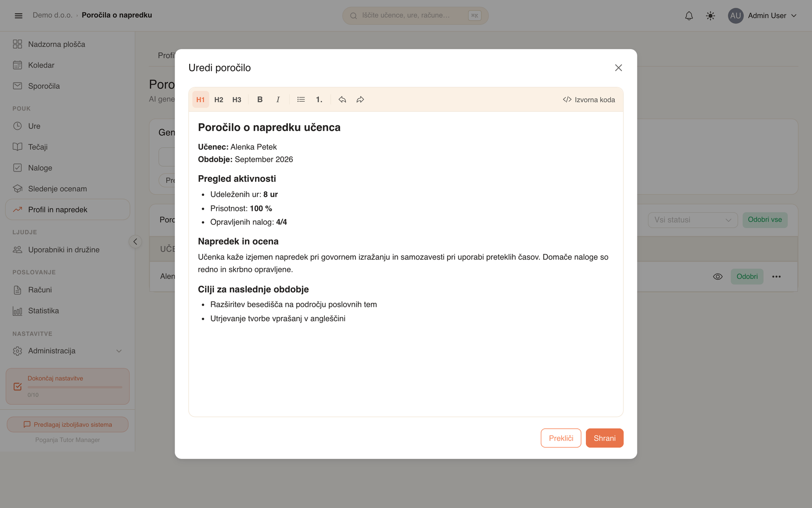Switch to Izvorna koda source view
This screenshot has height=508, width=812.
click(x=589, y=100)
